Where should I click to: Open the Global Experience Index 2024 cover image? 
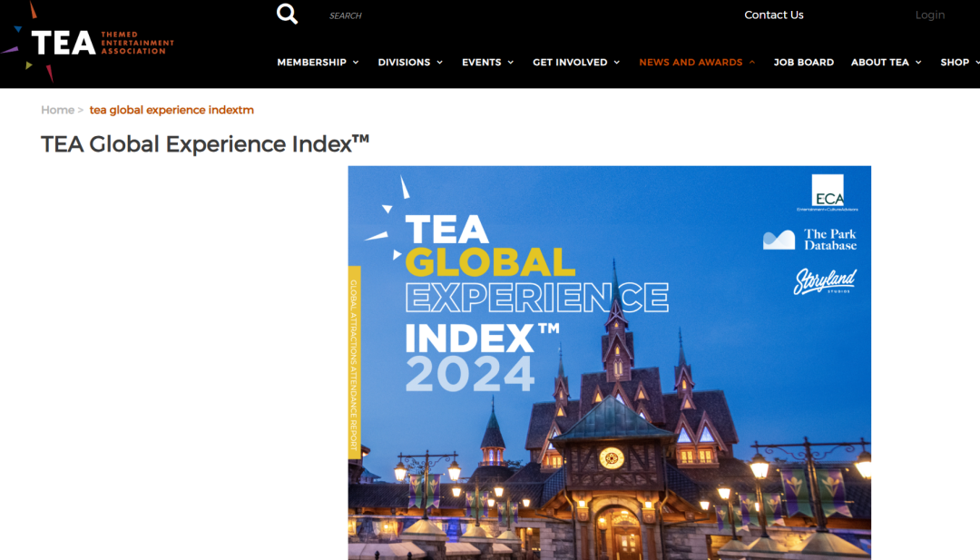[610, 362]
